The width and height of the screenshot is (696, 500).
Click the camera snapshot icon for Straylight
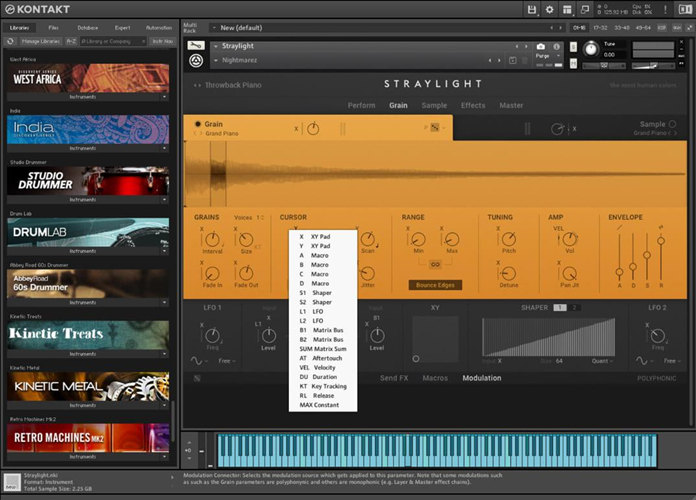[x=541, y=46]
